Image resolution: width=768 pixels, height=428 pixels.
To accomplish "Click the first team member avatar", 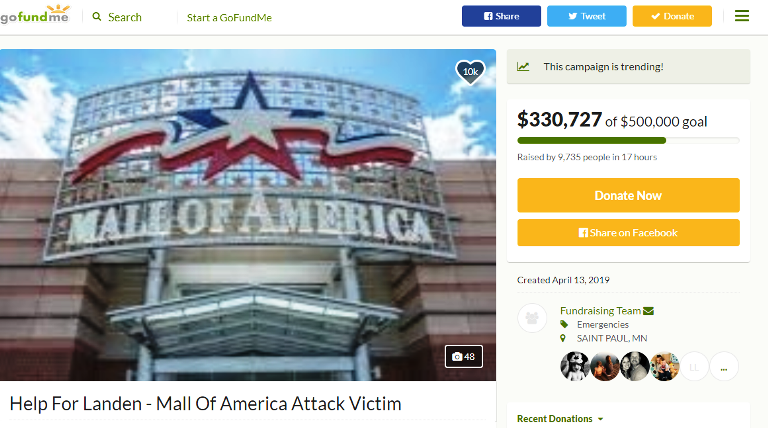I will click(575, 366).
